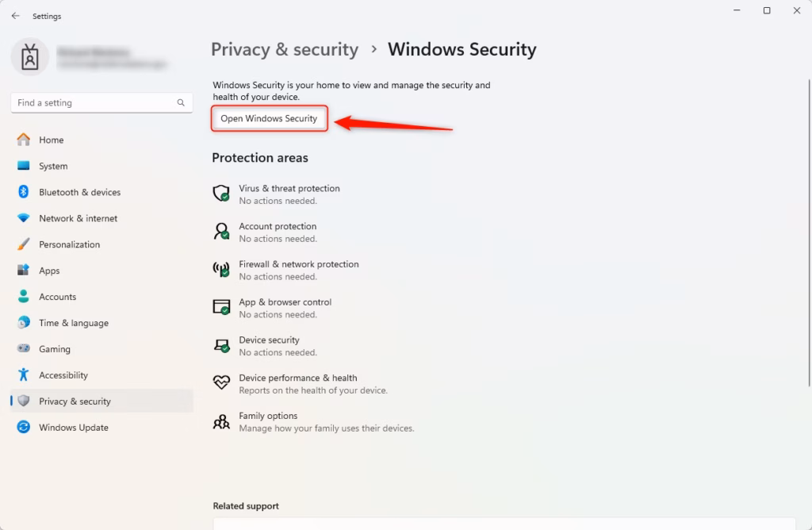
Task: Open the Family options people icon
Action: pos(221,421)
